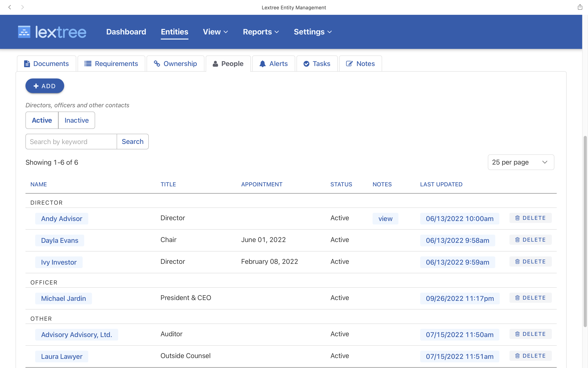588x368 pixels.
Task: Switch to the Tasks tab
Action: coord(317,64)
